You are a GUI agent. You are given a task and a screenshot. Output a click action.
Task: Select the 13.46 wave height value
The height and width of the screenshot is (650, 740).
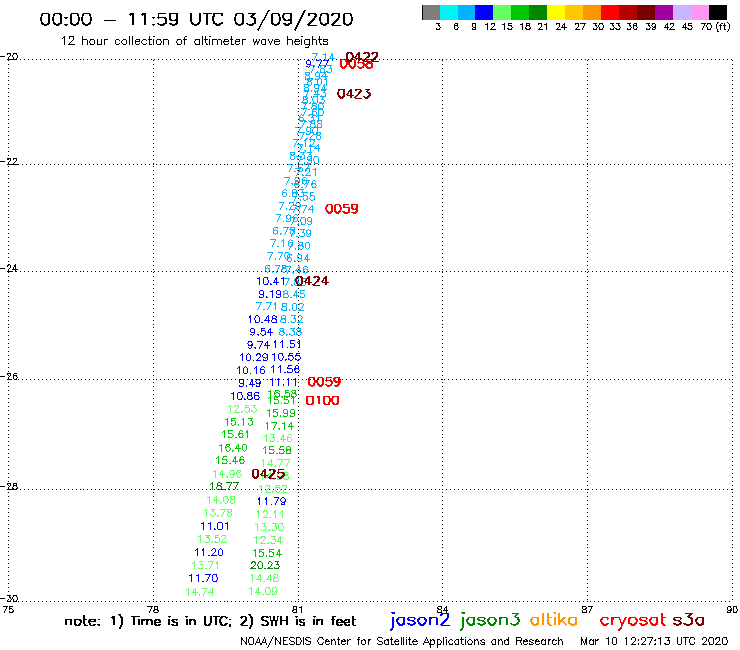278,438
